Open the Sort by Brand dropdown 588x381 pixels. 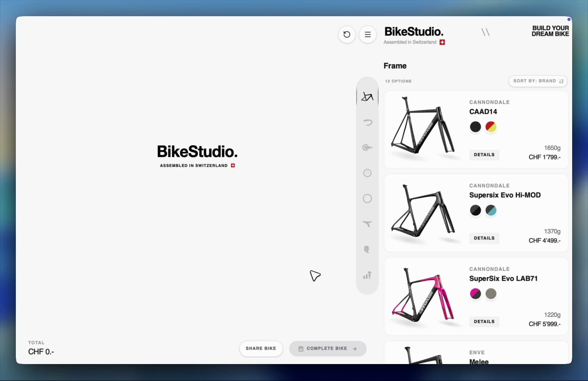coord(538,81)
